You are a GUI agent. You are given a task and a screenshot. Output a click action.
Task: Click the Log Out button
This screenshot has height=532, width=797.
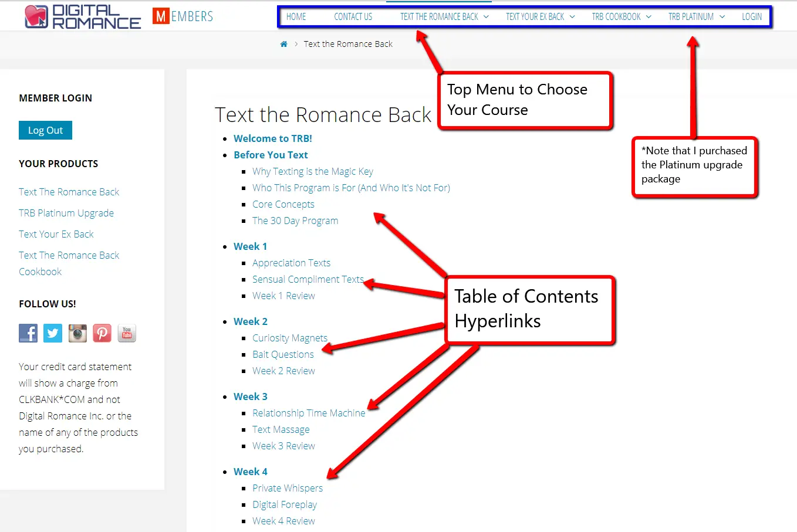pyautogui.click(x=45, y=130)
